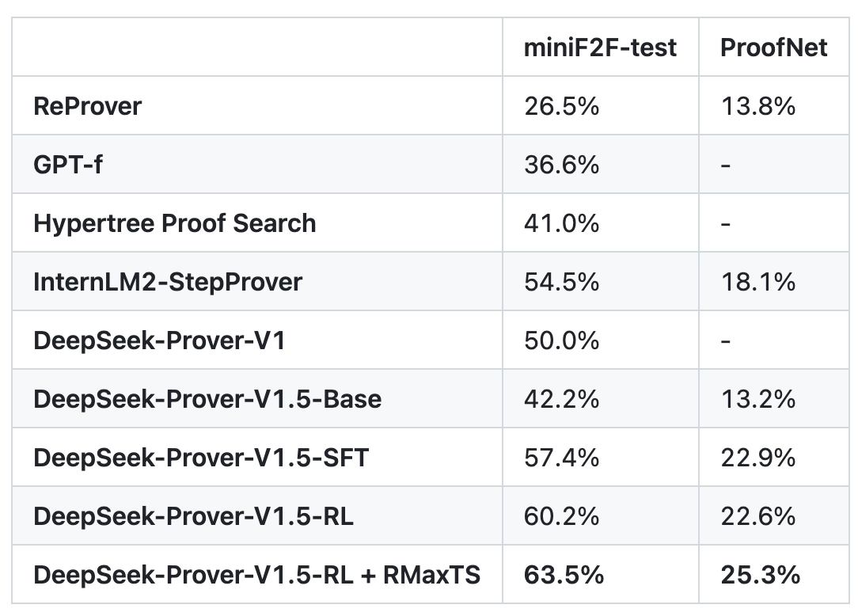Select DeepSeek-Prover-V1.5-SFT row label
Image resolution: width=858 pixels, height=616 pixels.
coord(201,458)
